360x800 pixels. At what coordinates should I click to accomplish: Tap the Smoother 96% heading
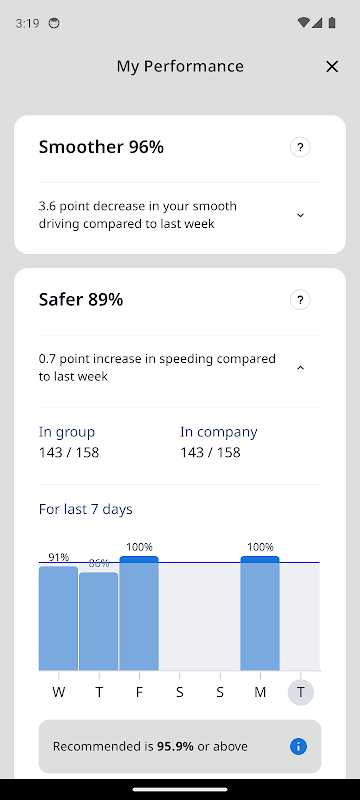click(x=101, y=147)
